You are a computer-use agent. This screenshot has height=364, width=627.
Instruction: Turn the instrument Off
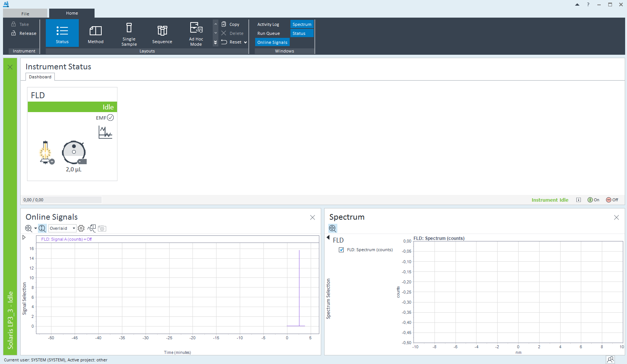612,200
